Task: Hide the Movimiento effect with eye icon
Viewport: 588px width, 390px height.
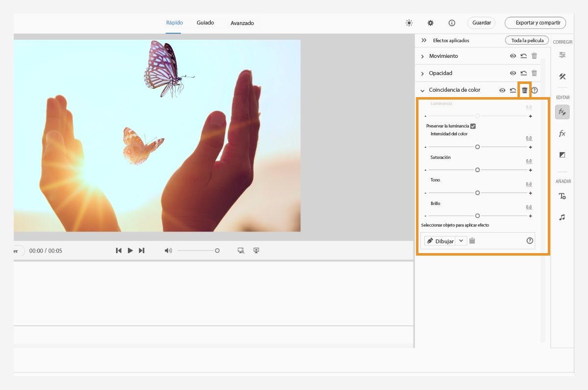Action: point(513,56)
